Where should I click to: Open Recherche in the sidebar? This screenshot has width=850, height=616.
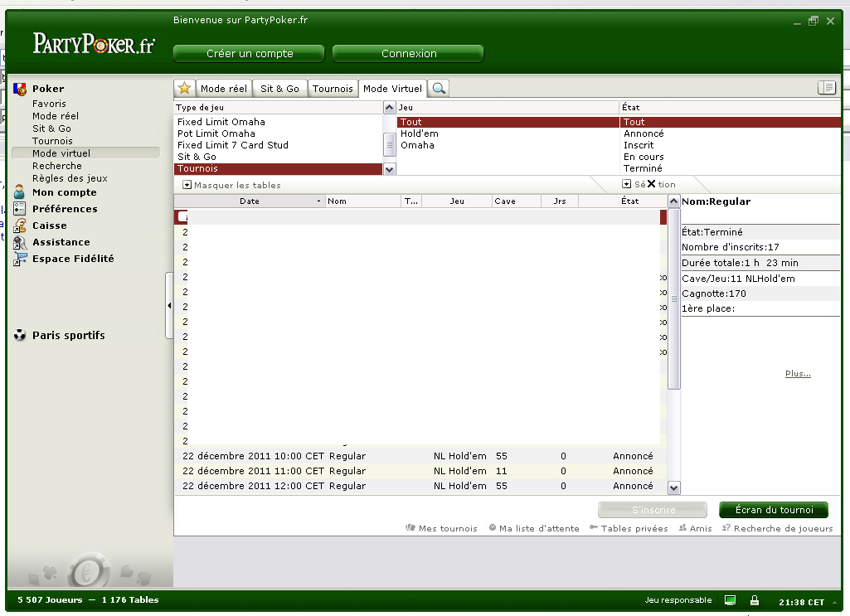tap(57, 166)
